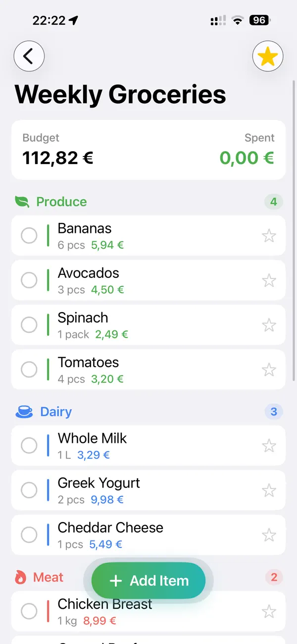Mark Greek Yogurt as completed
297x644 pixels.
coord(29,490)
